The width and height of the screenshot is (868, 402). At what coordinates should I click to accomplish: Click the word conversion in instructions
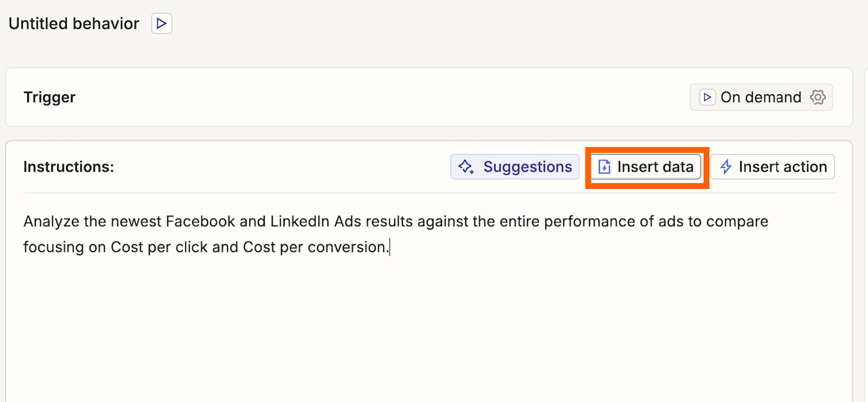[x=353, y=247]
